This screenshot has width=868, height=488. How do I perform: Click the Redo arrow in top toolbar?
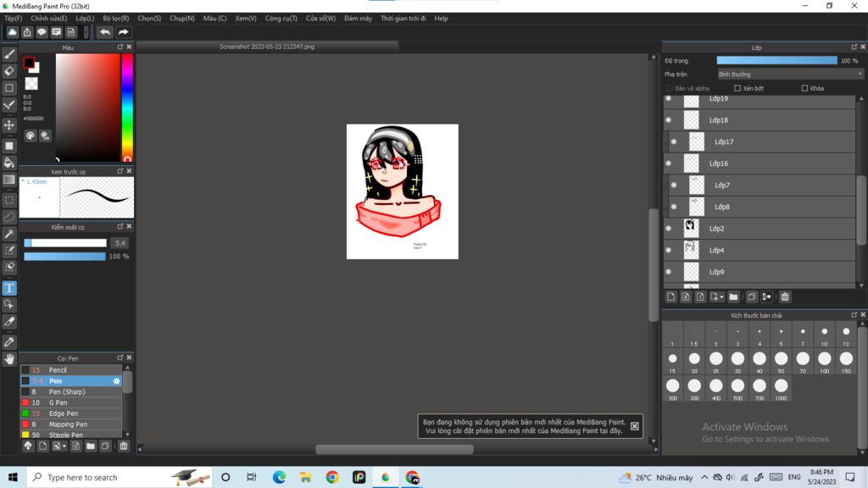[124, 32]
